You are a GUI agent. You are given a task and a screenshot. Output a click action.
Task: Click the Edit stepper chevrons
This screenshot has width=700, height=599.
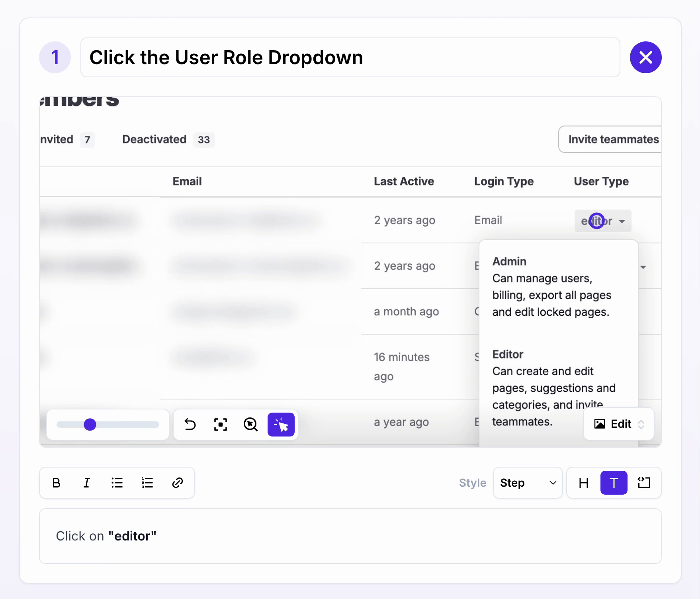641,424
